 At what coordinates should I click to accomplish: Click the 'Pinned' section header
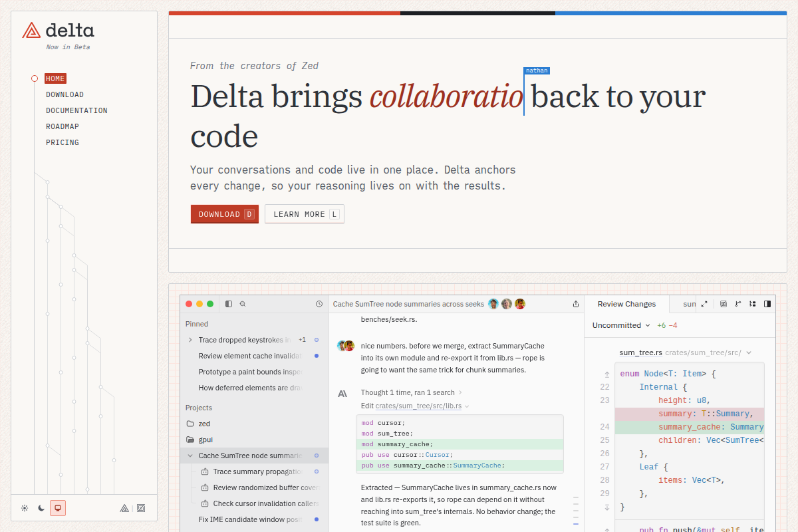(x=197, y=324)
